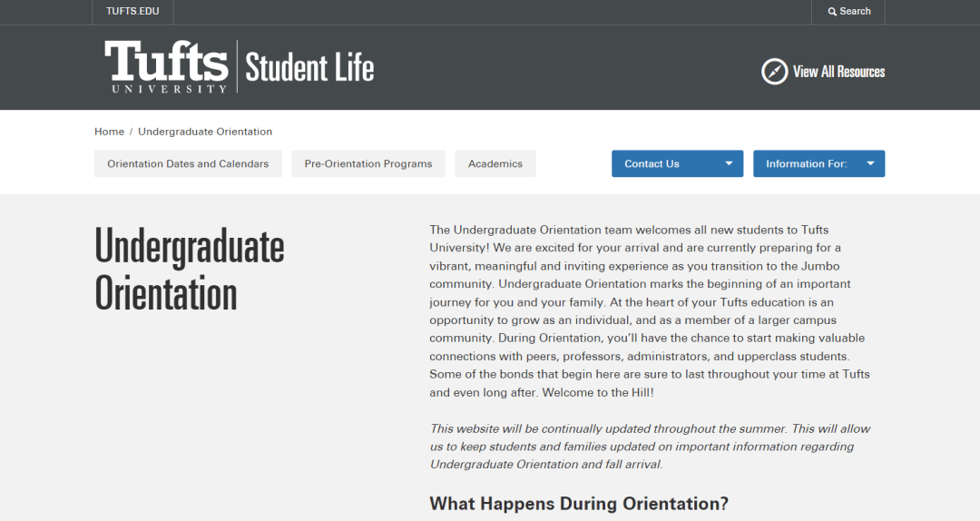Click the compass icon beside View All Resources

point(774,72)
